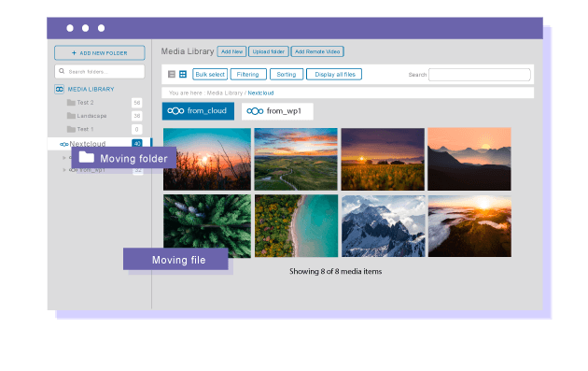Click the Landscape item count badge 36
The image size is (588, 371).
coord(137,116)
